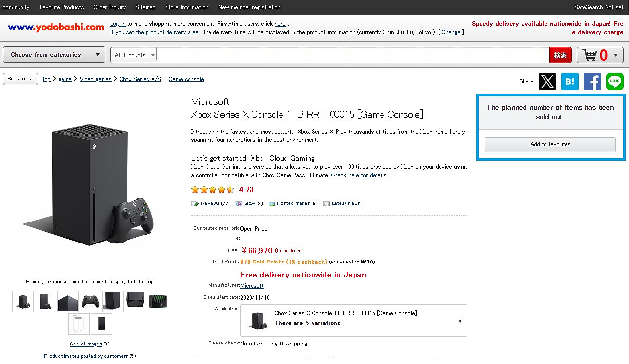Screen dimensions: 629x364
Task: Click the Back to list button
Action: (20, 79)
